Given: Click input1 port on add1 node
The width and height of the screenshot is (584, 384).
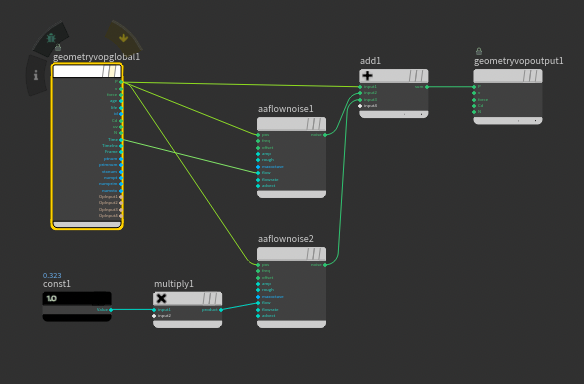Looking at the screenshot, I should tap(360, 87).
